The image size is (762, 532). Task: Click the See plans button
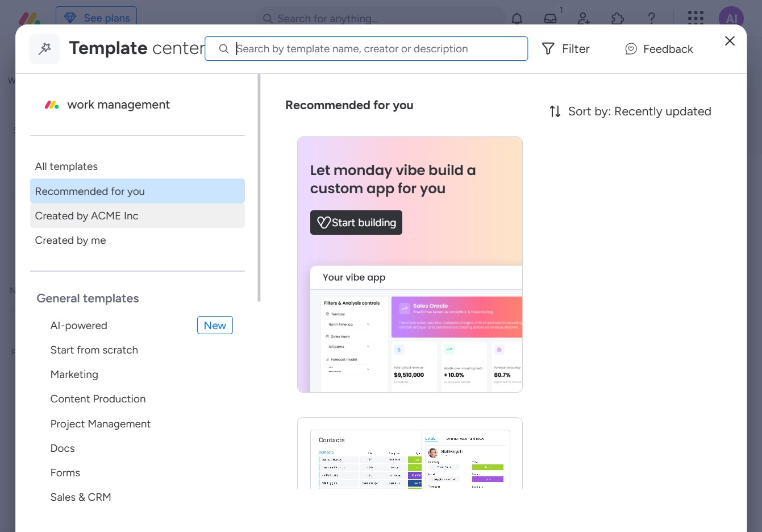[x=97, y=17]
